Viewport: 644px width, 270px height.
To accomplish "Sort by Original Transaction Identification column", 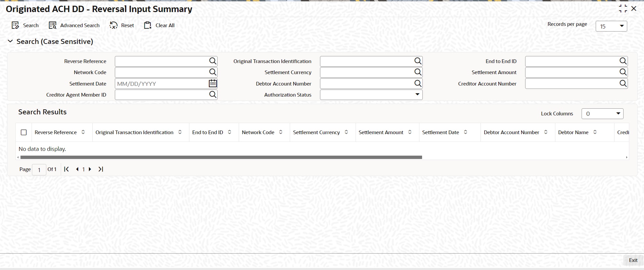I will click(180, 132).
